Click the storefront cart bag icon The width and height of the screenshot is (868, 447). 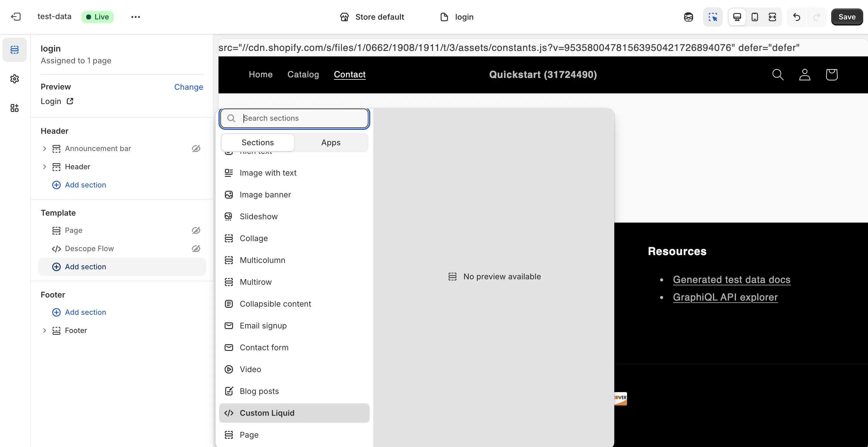point(832,74)
